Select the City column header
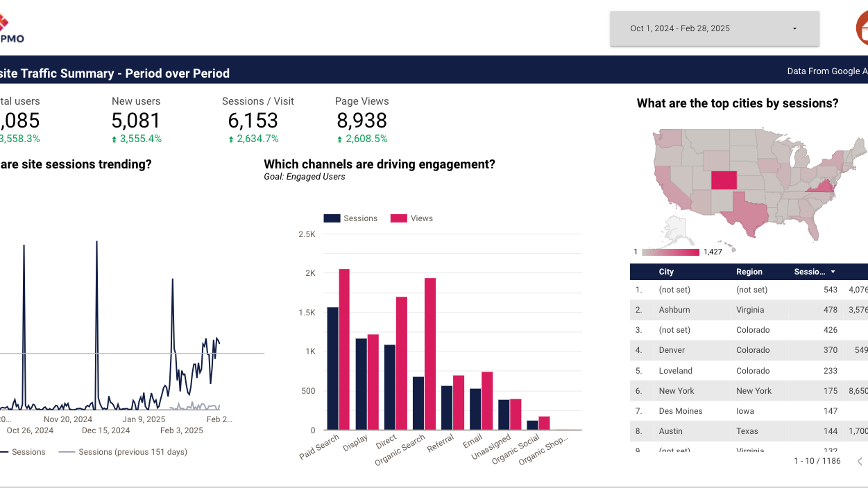 tap(666, 272)
